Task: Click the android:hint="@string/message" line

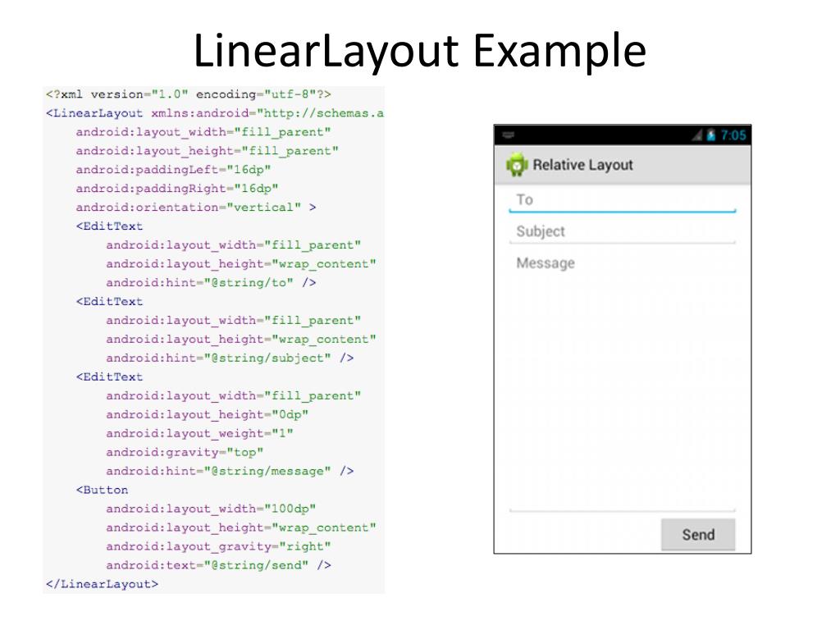Action: pyautogui.click(x=230, y=471)
